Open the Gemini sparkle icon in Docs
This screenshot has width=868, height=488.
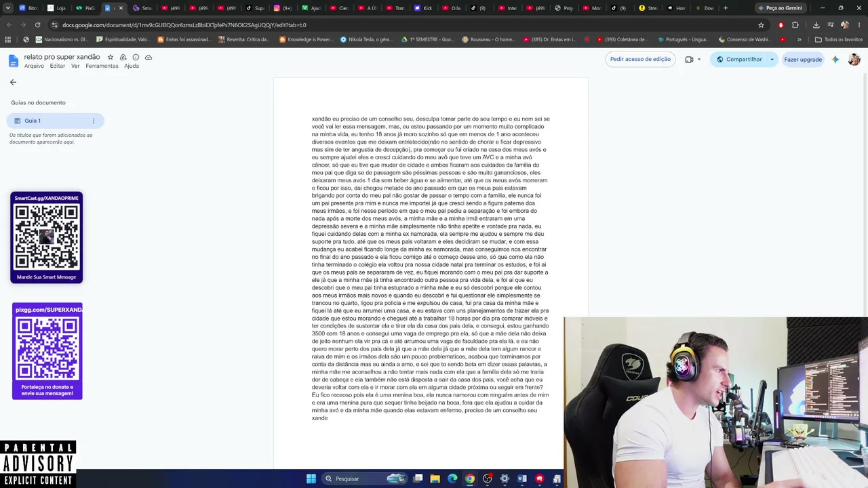pos(835,60)
